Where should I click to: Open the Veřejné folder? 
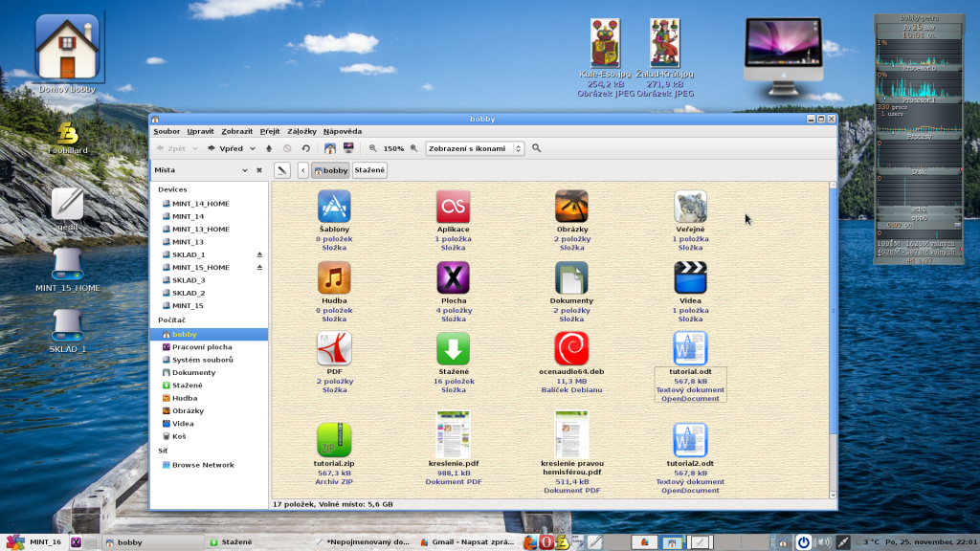[690, 207]
